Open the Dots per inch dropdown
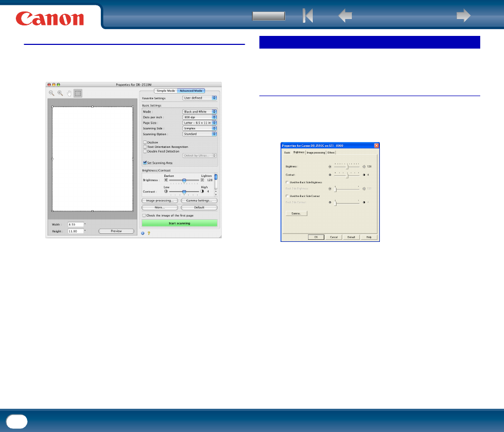This screenshot has height=432, width=504. (x=200, y=117)
